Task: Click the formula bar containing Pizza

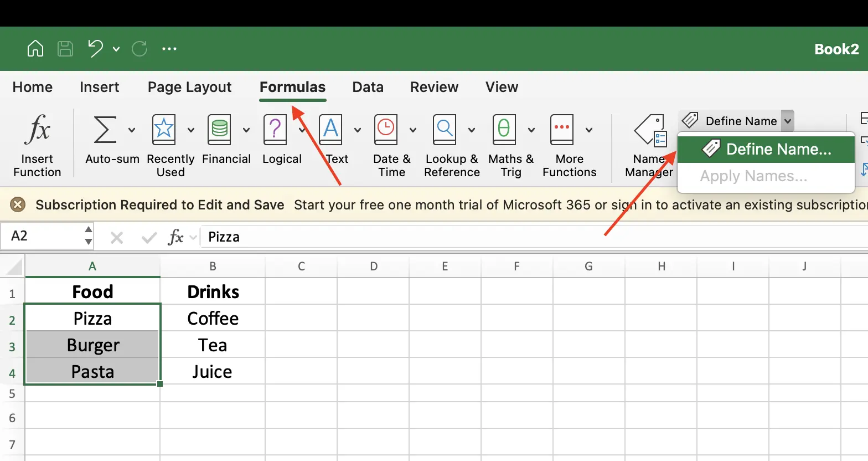Action: pyautogui.click(x=498, y=237)
